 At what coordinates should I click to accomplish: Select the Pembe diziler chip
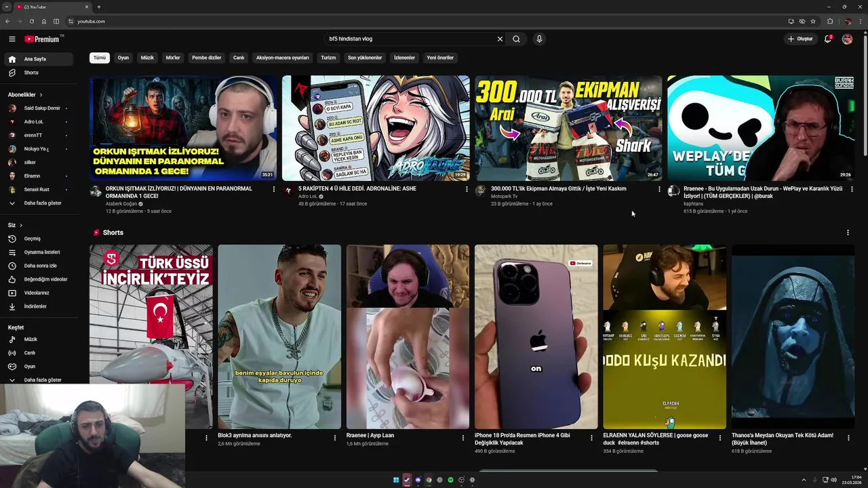click(x=207, y=58)
